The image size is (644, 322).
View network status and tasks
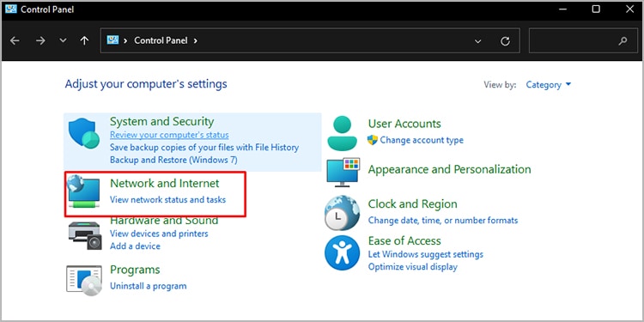tap(167, 200)
